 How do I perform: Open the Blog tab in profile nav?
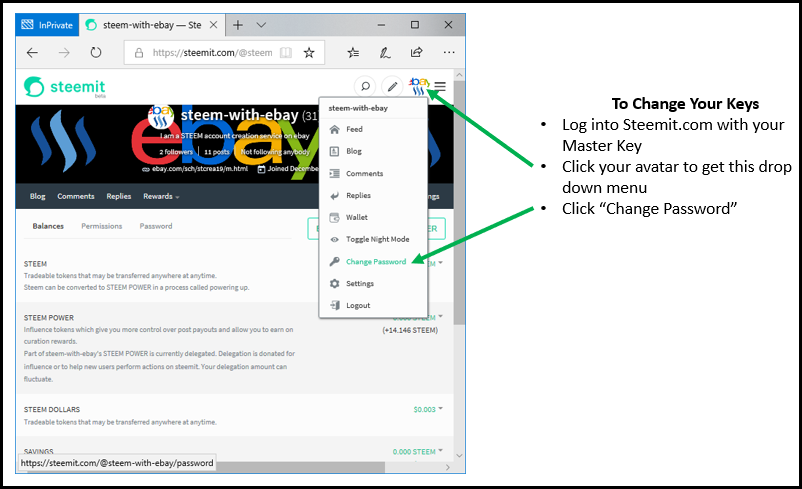[x=37, y=196]
